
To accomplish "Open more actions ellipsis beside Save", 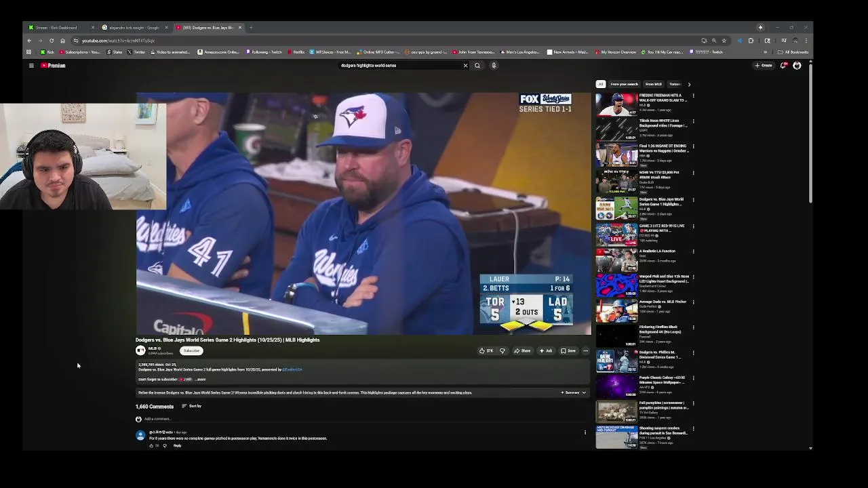I will tap(585, 351).
